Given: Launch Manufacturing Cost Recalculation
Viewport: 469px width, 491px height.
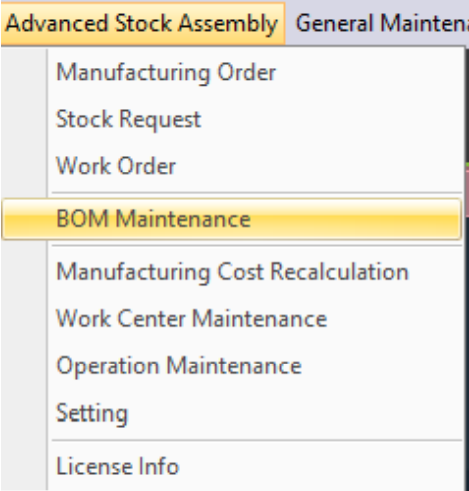Looking at the screenshot, I should [x=232, y=272].
